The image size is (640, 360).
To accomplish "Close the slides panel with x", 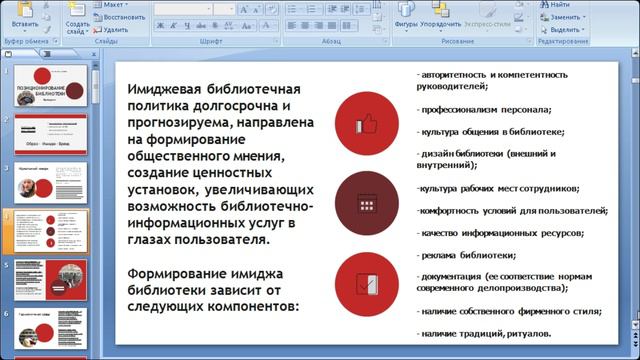I will (94, 54).
